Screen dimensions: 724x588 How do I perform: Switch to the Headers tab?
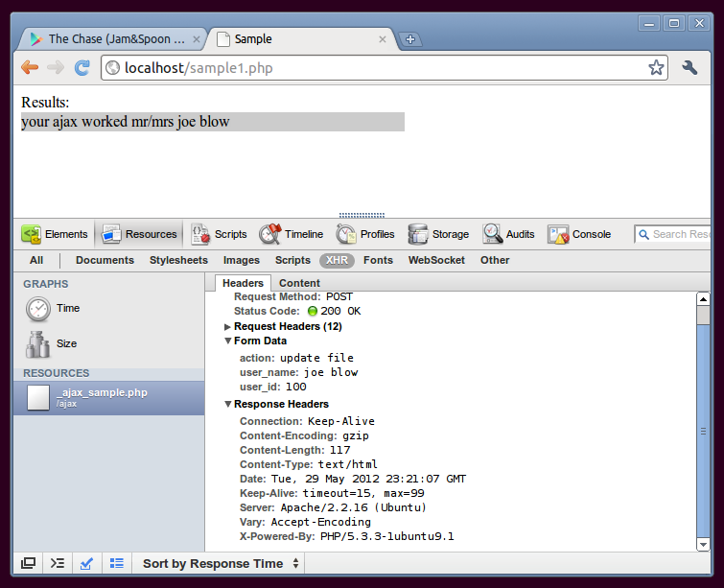[243, 283]
